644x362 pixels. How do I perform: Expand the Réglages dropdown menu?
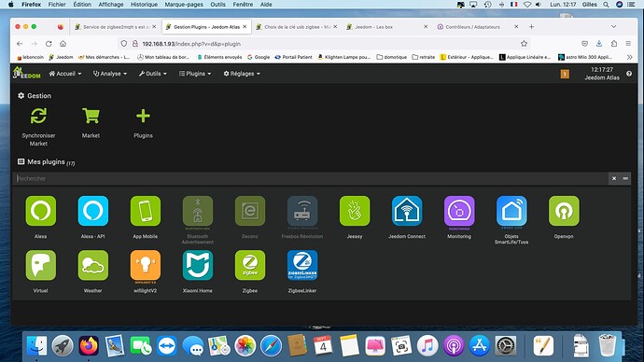pos(242,74)
